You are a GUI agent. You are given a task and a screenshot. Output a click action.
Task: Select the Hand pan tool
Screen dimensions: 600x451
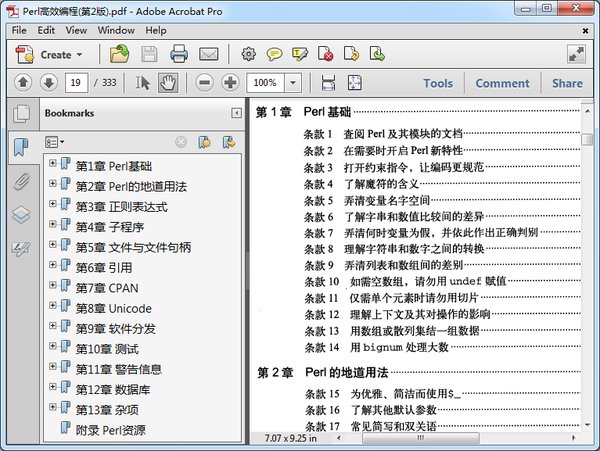tap(168, 83)
